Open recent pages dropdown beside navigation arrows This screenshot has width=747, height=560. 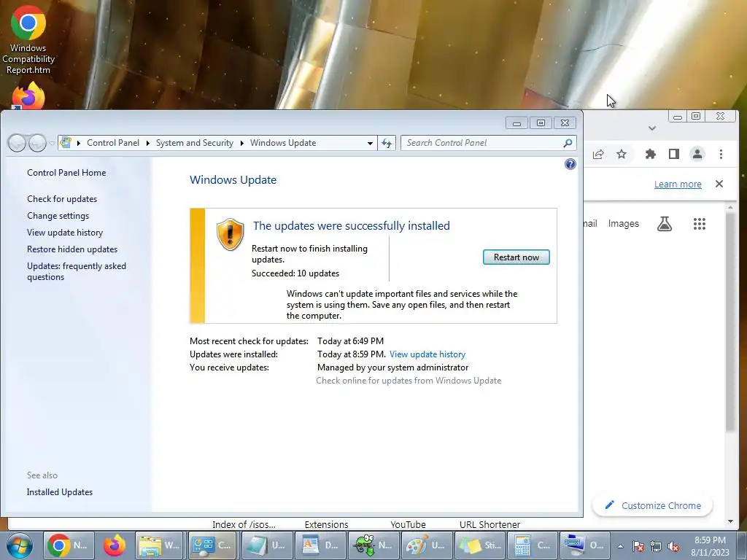(52, 143)
